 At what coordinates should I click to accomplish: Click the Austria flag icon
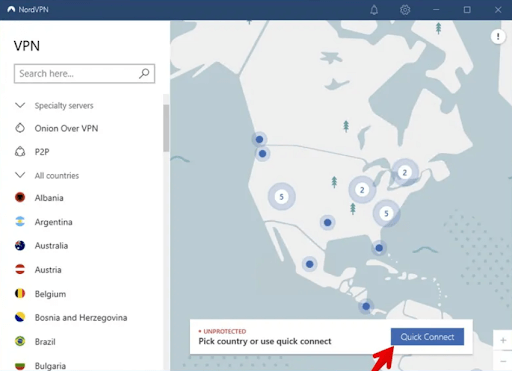(20, 269)
